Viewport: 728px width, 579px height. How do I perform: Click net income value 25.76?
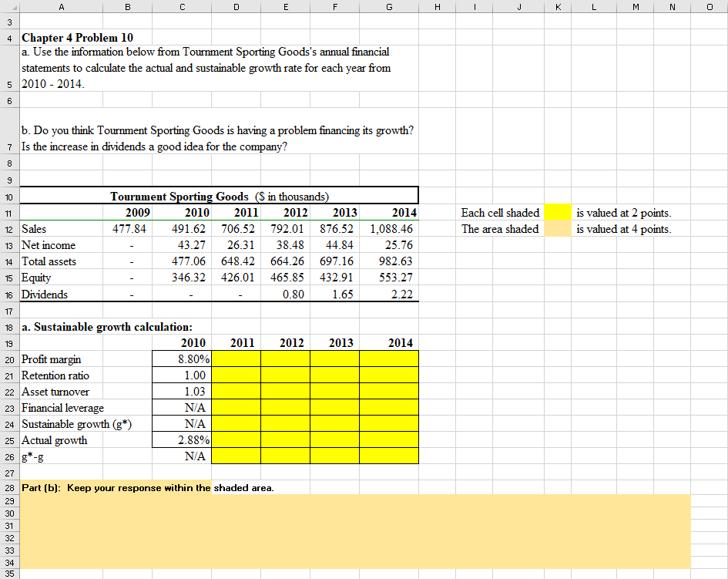click(399, 245)
